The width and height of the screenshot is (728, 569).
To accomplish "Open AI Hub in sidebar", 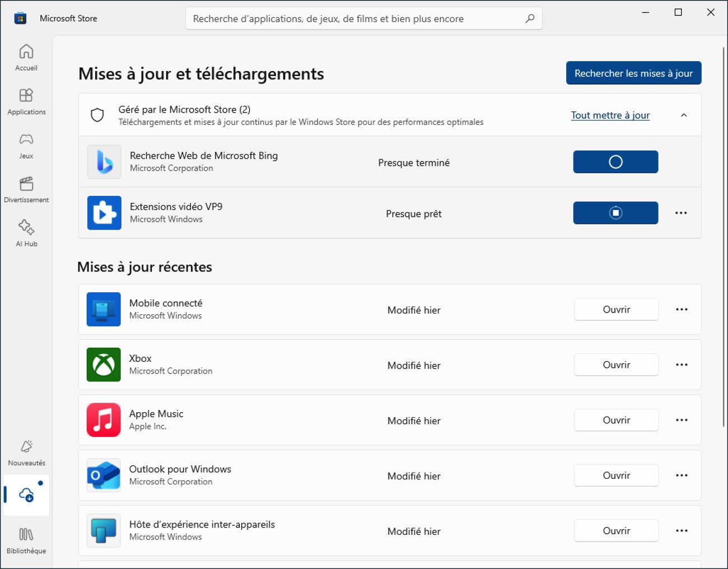I will pos(26,234).
